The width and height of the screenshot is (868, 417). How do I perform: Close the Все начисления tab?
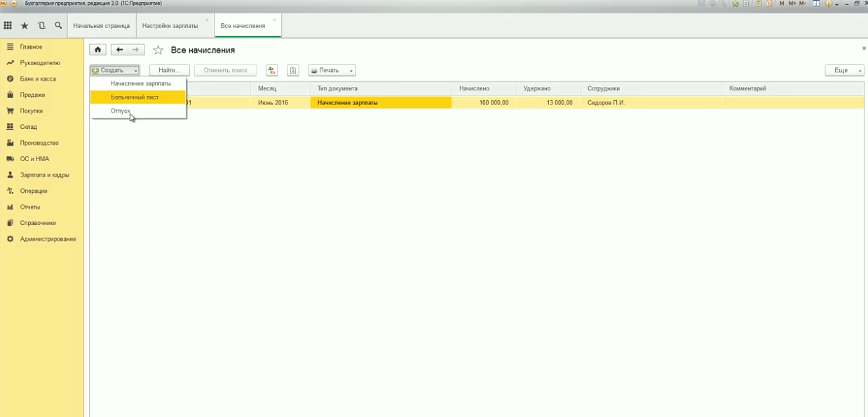274,20
